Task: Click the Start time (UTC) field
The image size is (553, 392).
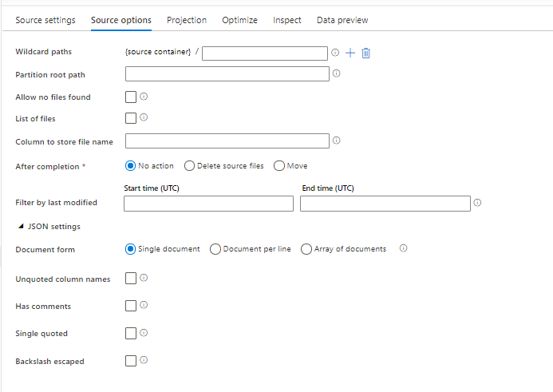Action: coord(208,204)
